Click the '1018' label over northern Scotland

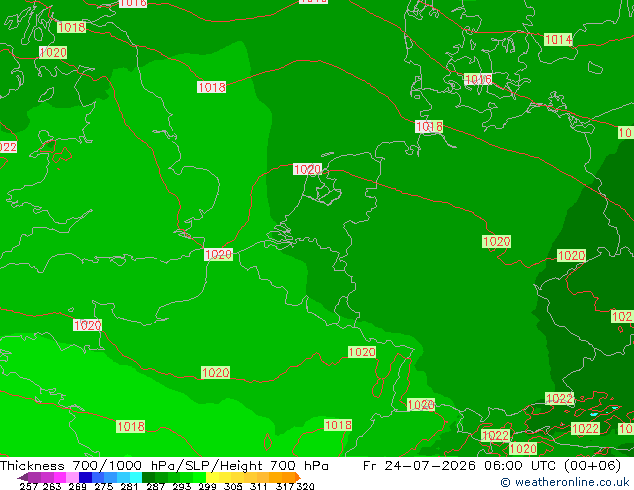[x=72, y=27]
